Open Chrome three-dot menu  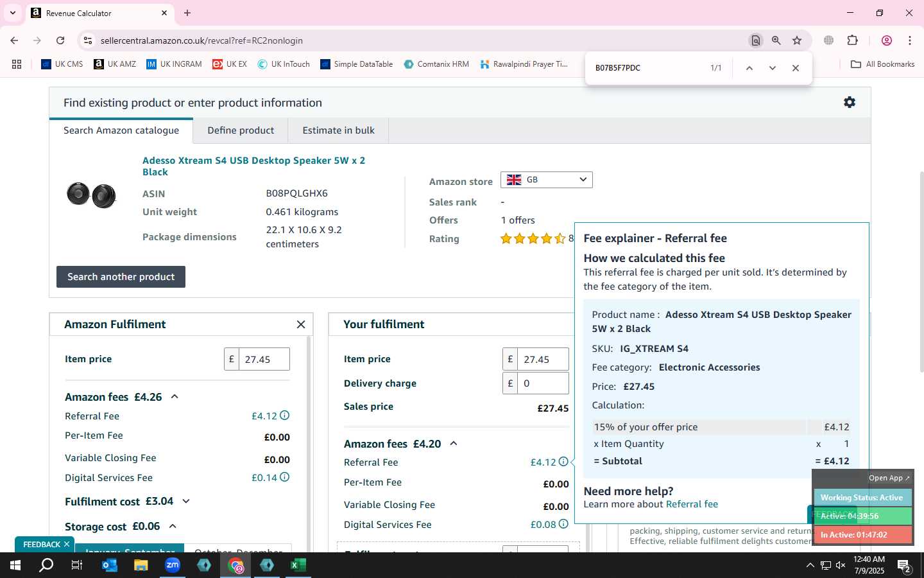pos(910,40)
